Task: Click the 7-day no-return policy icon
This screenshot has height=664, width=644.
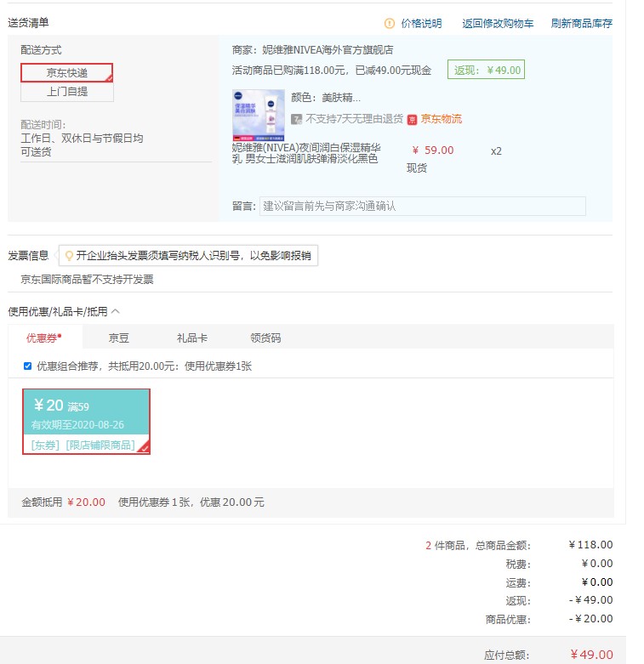Action: point(296,119)
